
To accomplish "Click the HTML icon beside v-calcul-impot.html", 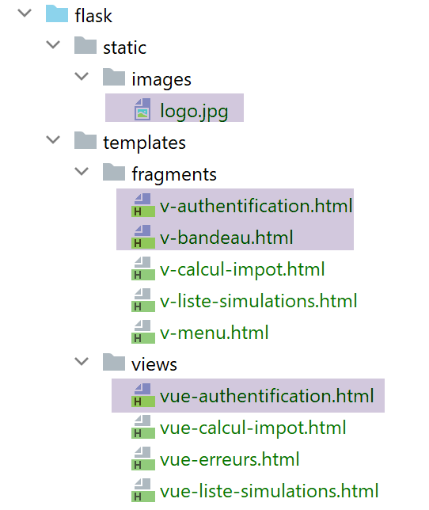I will pos(143,268).
